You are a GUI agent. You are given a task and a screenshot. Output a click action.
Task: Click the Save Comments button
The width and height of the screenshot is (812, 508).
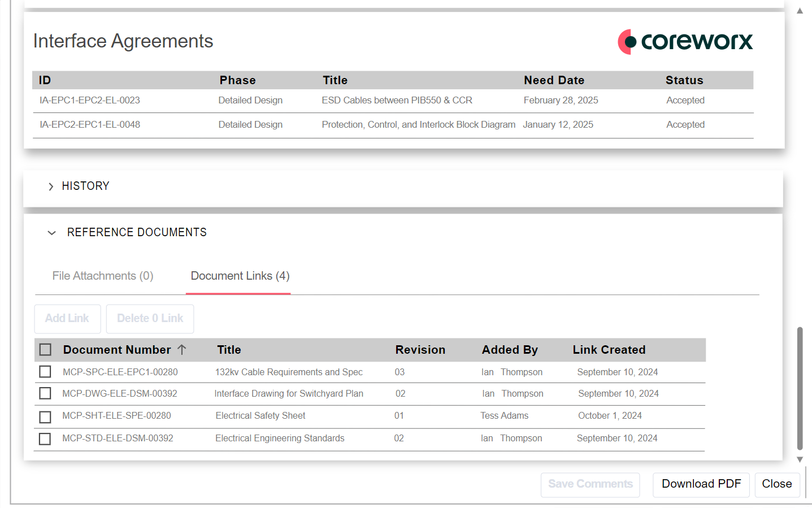(590, 484)
